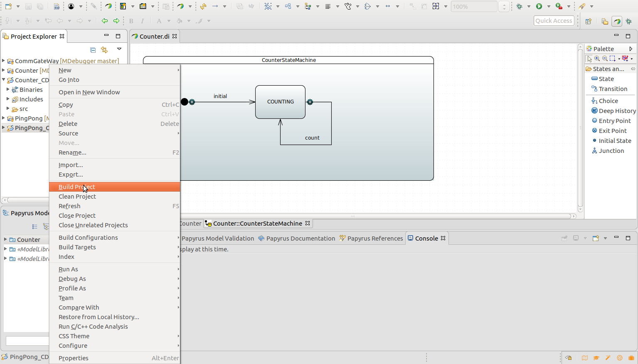This screenshot has width=638, height=364.
Task: Toggle Link with Editor in Project Explorer
Action: [104, 50]
